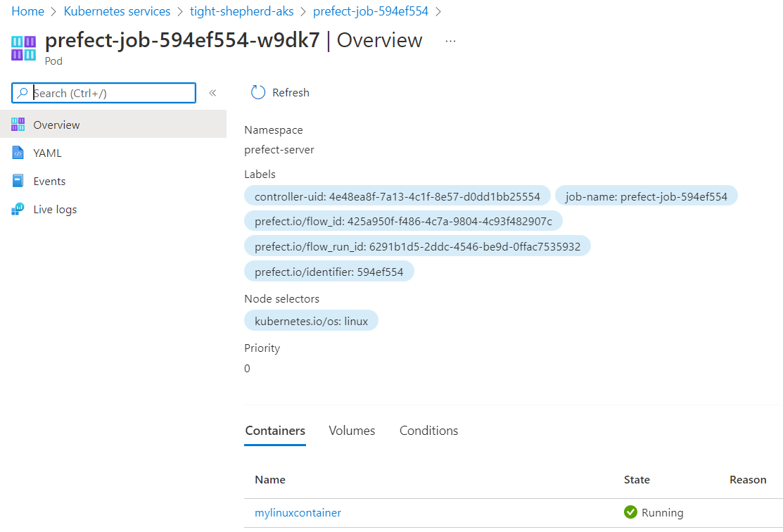Click the circular Refresh icon
Image resolution: width=783 pixels, height=532 pixels.
point(258,92)
